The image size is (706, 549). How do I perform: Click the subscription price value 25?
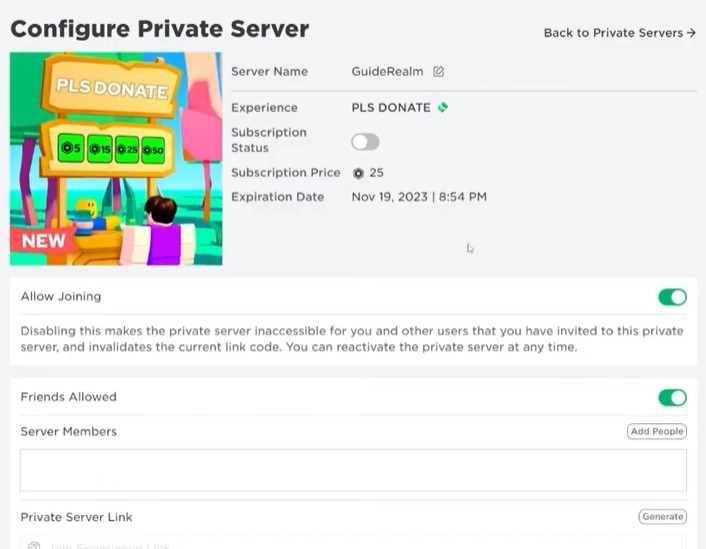click(x=377, y=173)
